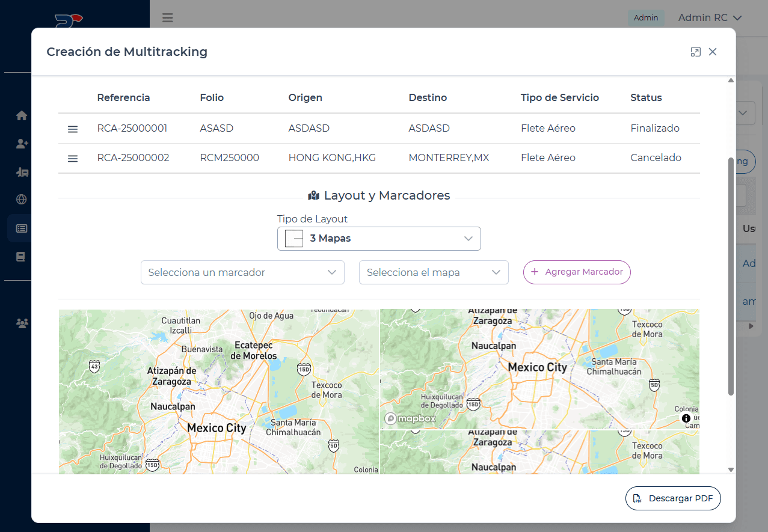
Task: Expand the modal with the fullscreen icon
Action: [x=696, y=52]
